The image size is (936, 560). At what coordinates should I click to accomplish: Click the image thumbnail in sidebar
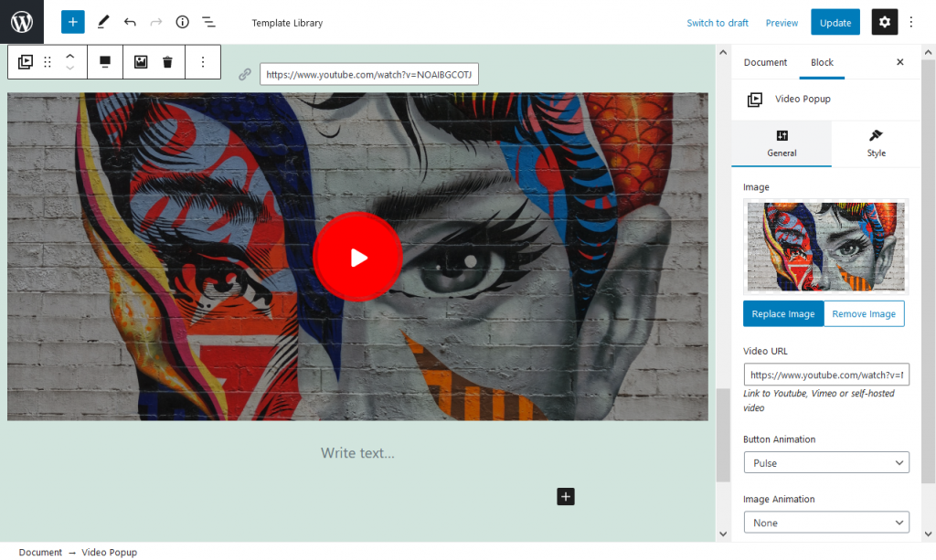(x=825, y=247)
